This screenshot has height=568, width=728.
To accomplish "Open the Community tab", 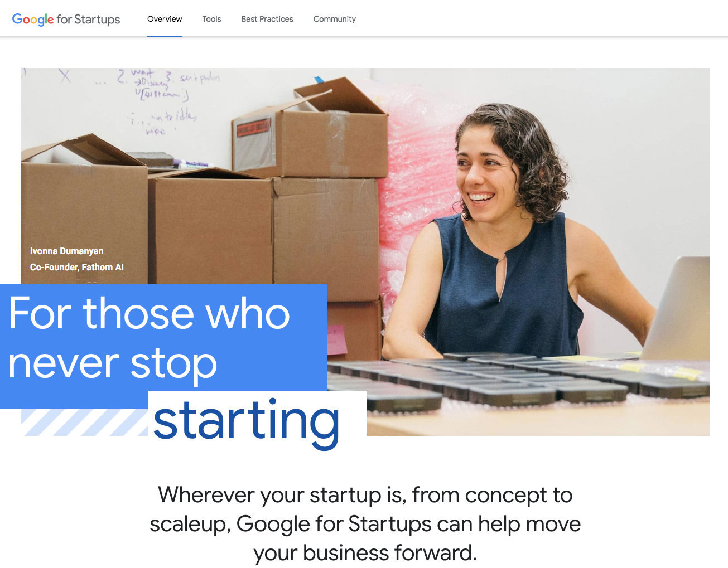I will click(x=334, y=19).
